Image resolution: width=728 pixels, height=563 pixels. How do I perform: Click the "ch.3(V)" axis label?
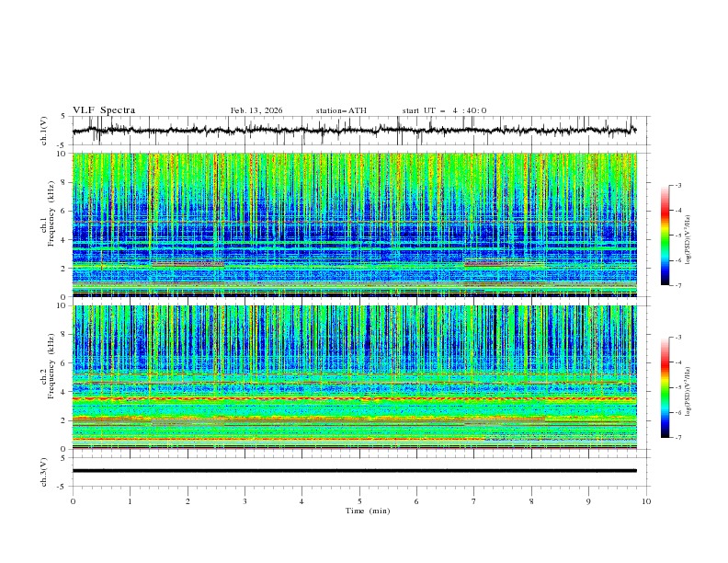(x=44, y=472)
